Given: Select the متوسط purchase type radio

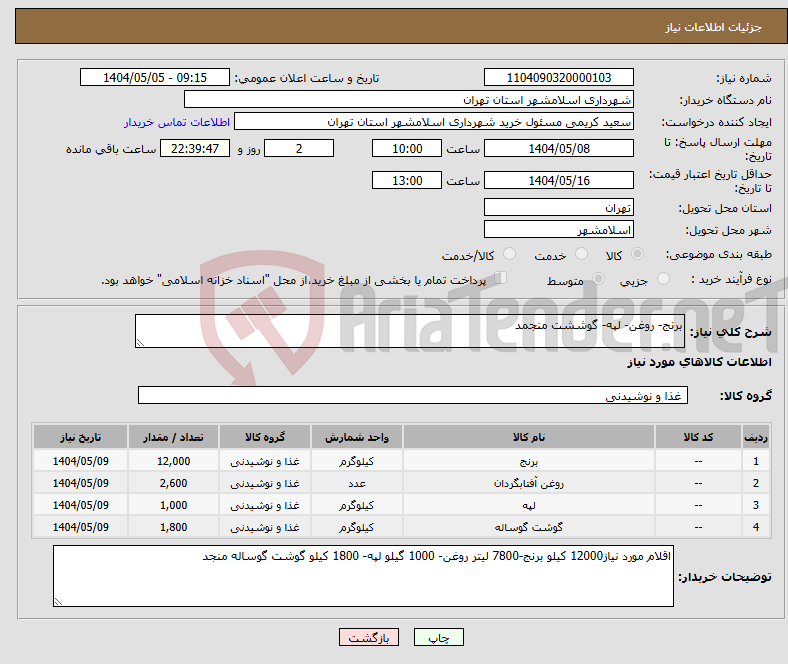Looking at the screenshot, I should (x=598, y=278).
